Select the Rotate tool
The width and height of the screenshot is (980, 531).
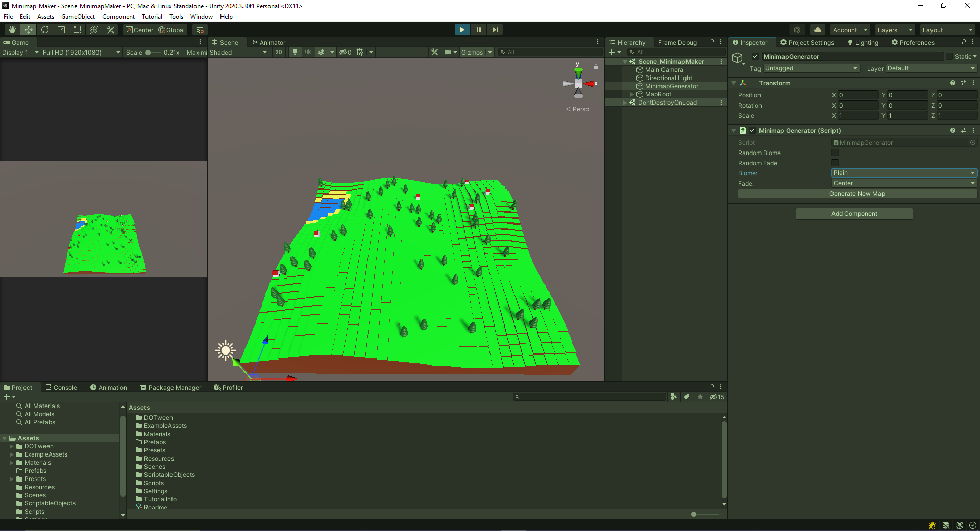[x=45, y=30]
